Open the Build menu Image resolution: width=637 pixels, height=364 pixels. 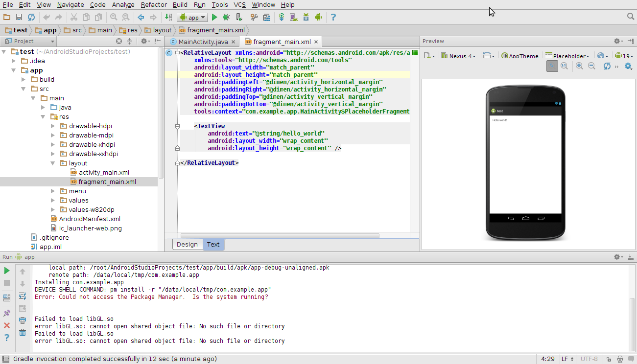180,4
